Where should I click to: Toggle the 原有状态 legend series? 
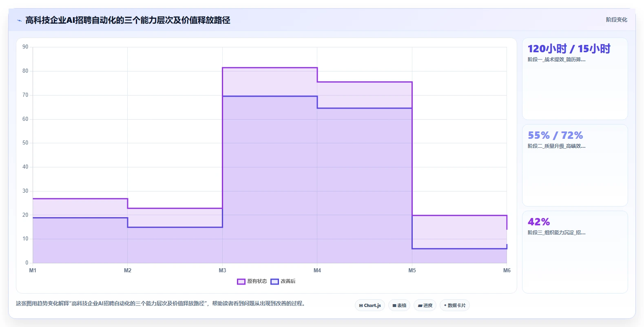point(252,281)
